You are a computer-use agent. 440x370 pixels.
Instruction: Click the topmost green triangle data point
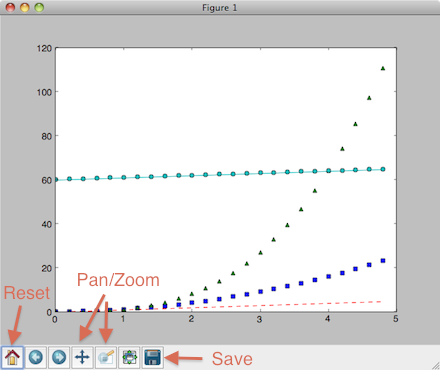tap(383, 68)
